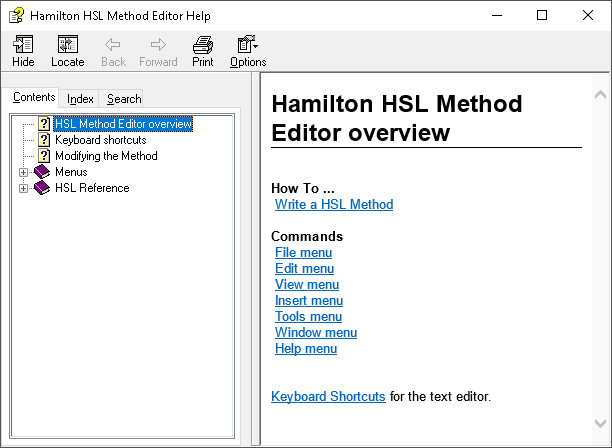This screenshot has height=448, width=612.
Task: Open the Edit menu link
Action: pyautogui.click(x=304, y=268)
